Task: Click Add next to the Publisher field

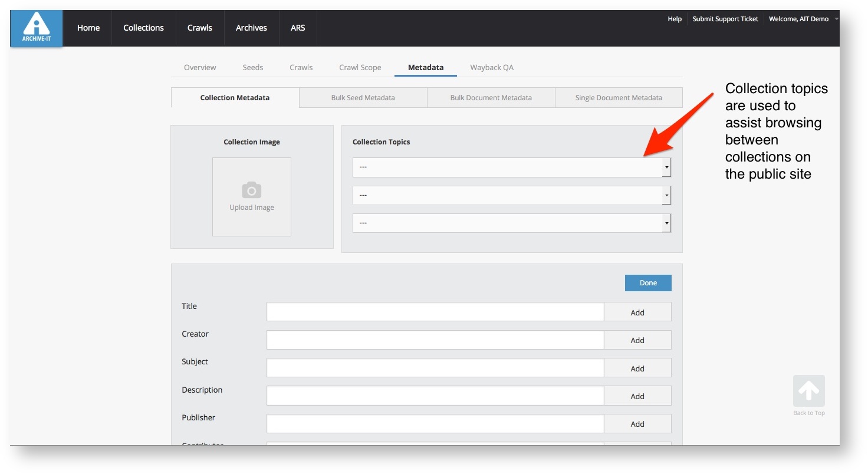Action: tap(637, 424)
